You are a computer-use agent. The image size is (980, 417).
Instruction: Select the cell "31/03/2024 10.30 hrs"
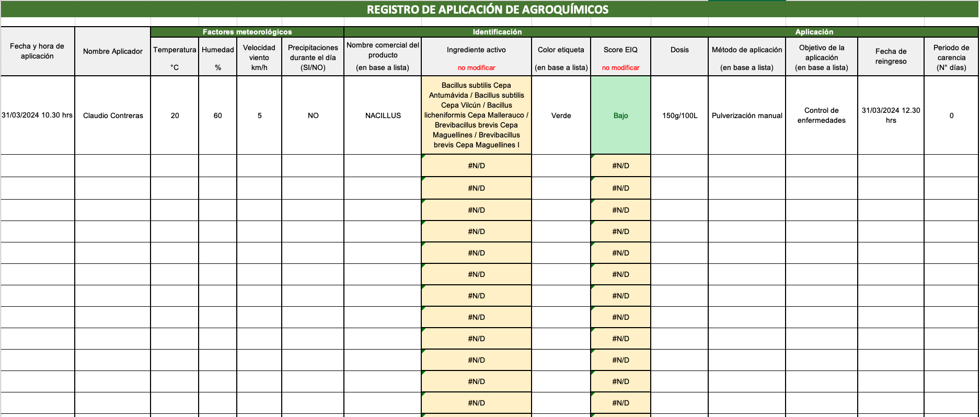pyautogui.click(x=37, y=115)
